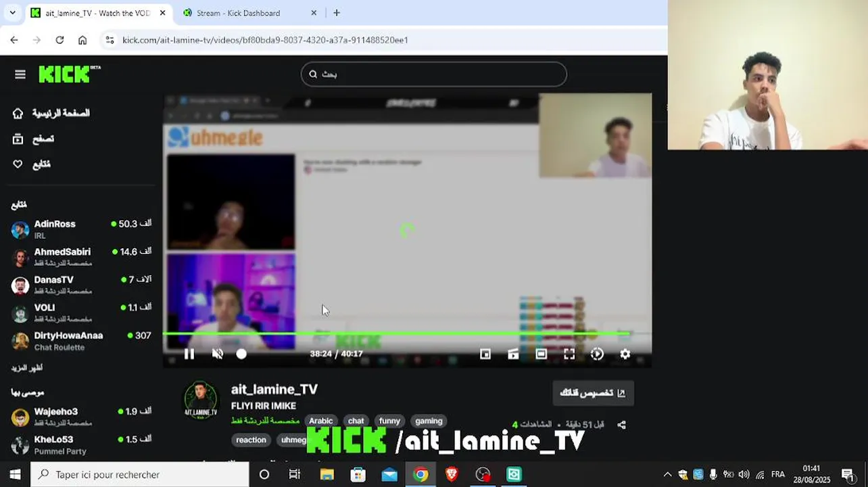The image size is (868, 487).
Task: Click the share icon below video
Action: (622, 425)
